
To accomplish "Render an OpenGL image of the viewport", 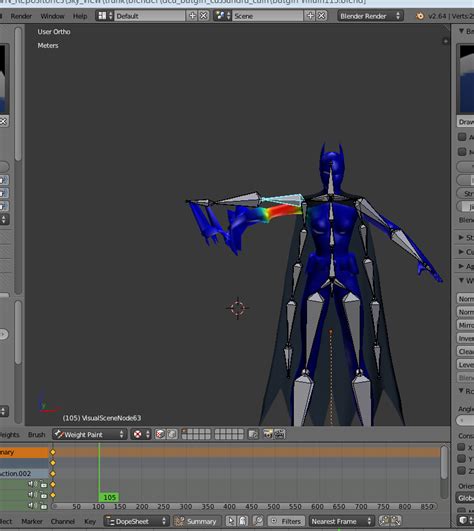I will coord(268,434).
